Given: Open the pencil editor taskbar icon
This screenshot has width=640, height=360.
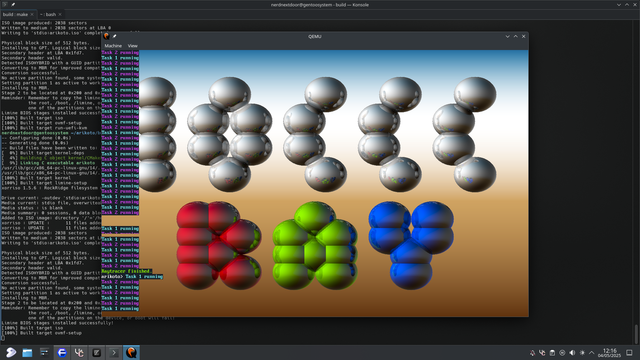Looking at the screenshot, I should pyautogui.click(x=96, y=352).
